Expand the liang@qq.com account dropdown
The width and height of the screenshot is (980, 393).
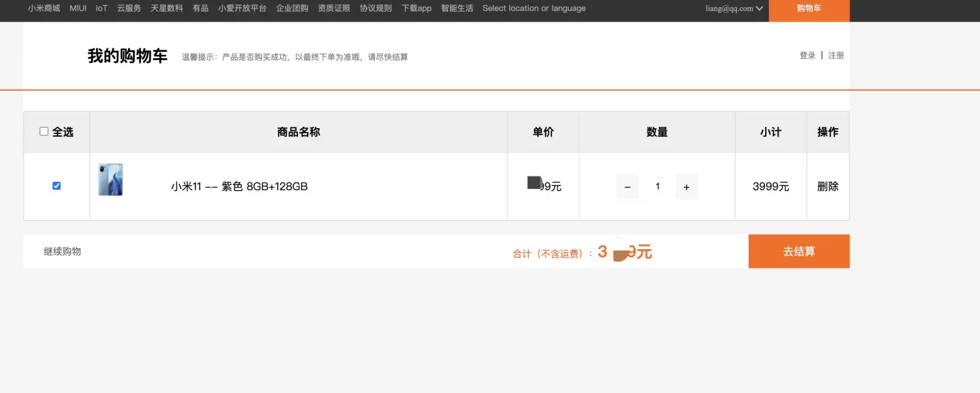click(734, 9)
